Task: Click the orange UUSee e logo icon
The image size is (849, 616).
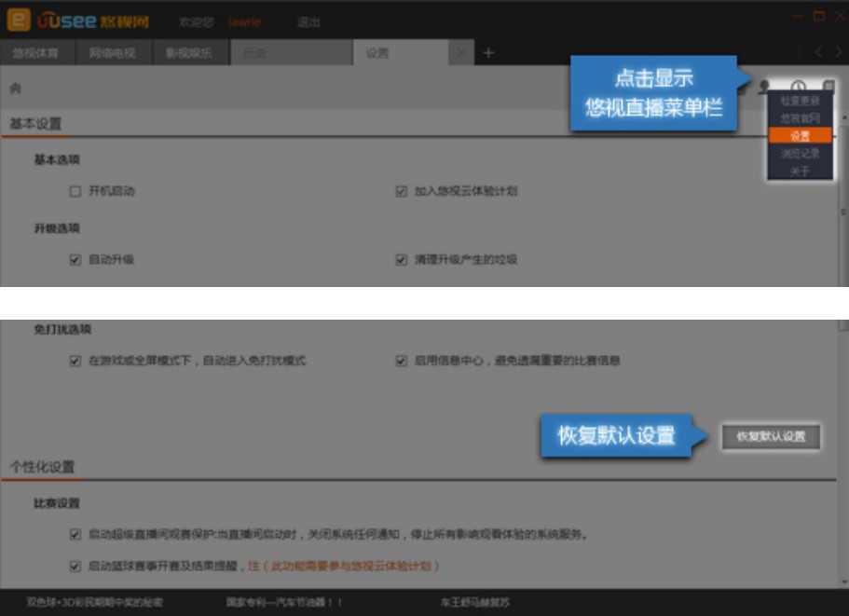Action: point(19,20)
